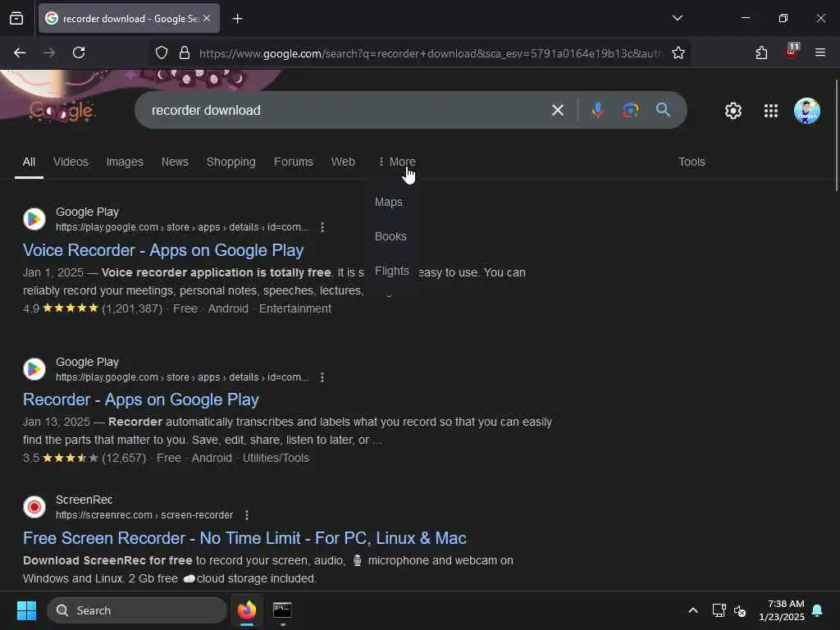
Task: Open the options dots for the Recorder result
Action: pos(322,377)
